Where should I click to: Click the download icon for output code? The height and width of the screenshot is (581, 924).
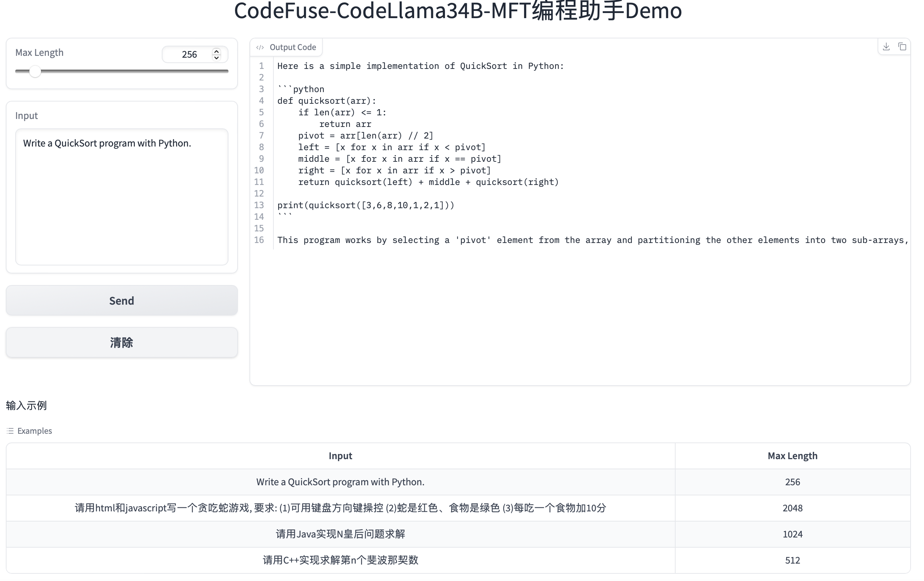pyautogui.click(x=886, y=47)
